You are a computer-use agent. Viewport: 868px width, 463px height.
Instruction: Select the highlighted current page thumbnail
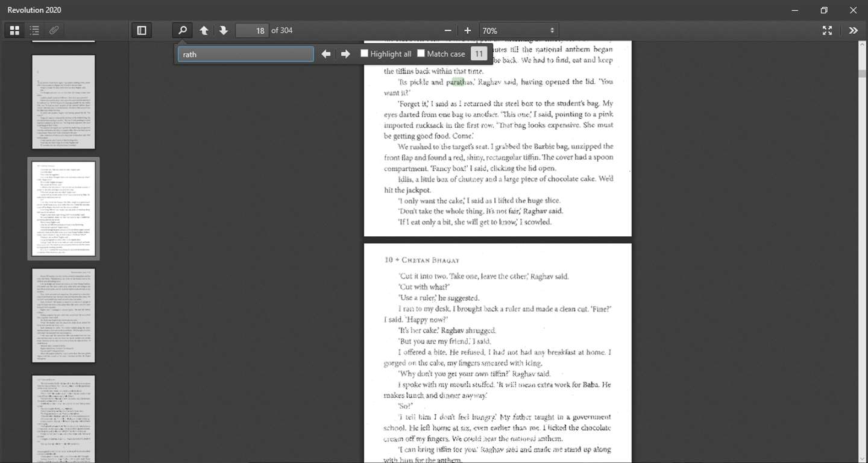[63, 209]
